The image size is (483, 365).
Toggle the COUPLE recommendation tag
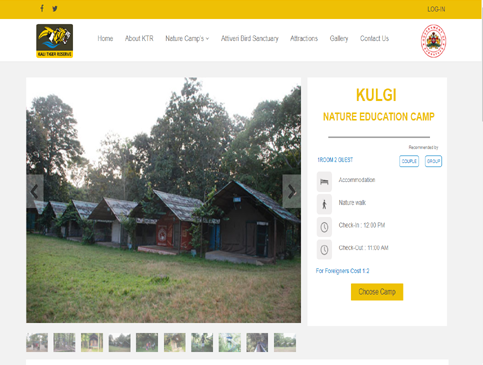tap(409, 161)
